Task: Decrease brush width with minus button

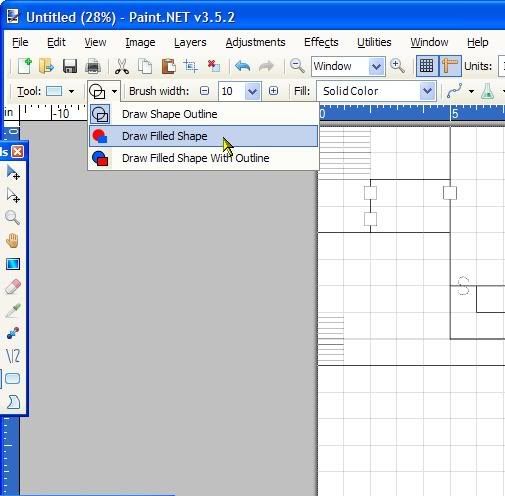Action: point(204,91)
